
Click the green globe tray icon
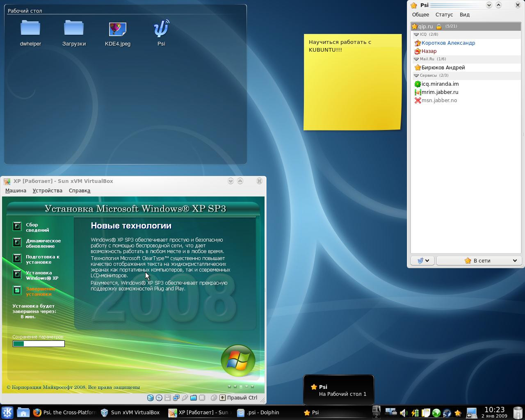[436, 413]
